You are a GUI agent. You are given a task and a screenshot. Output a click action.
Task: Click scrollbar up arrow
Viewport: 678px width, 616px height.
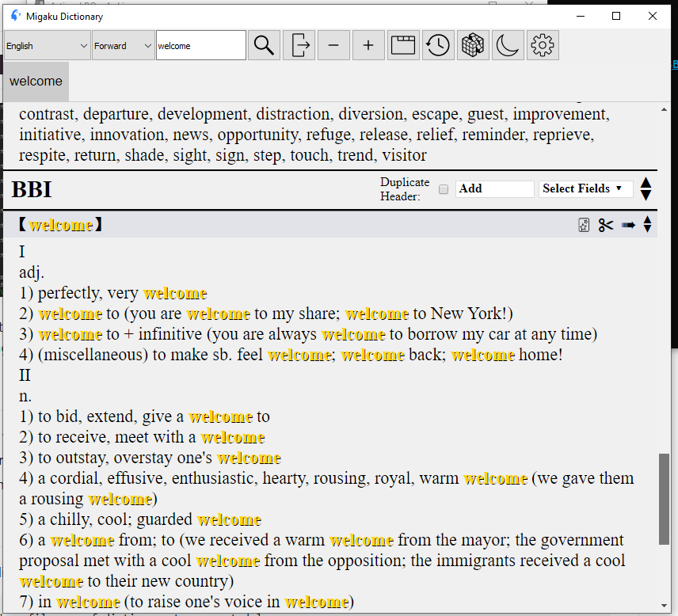[x=665, y=110]
